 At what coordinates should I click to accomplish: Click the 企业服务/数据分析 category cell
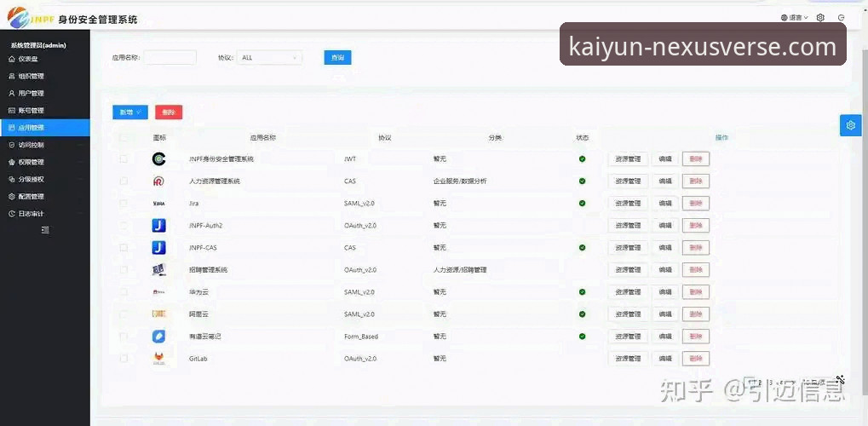460,181
